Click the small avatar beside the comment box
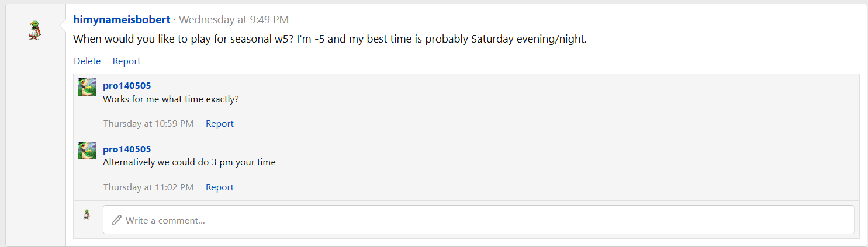 87,214
